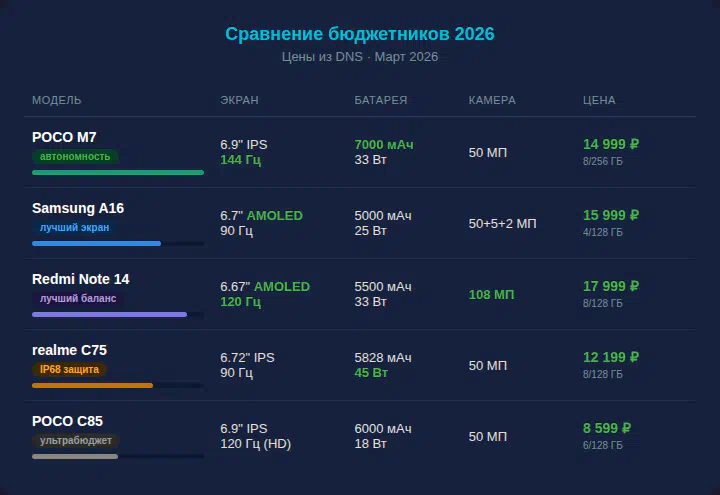The height and width of the screenshot is (495, 720).
Task: Click the Redmi "6.67" AMOLED" screen spec
Action: [x=265, y=287]
